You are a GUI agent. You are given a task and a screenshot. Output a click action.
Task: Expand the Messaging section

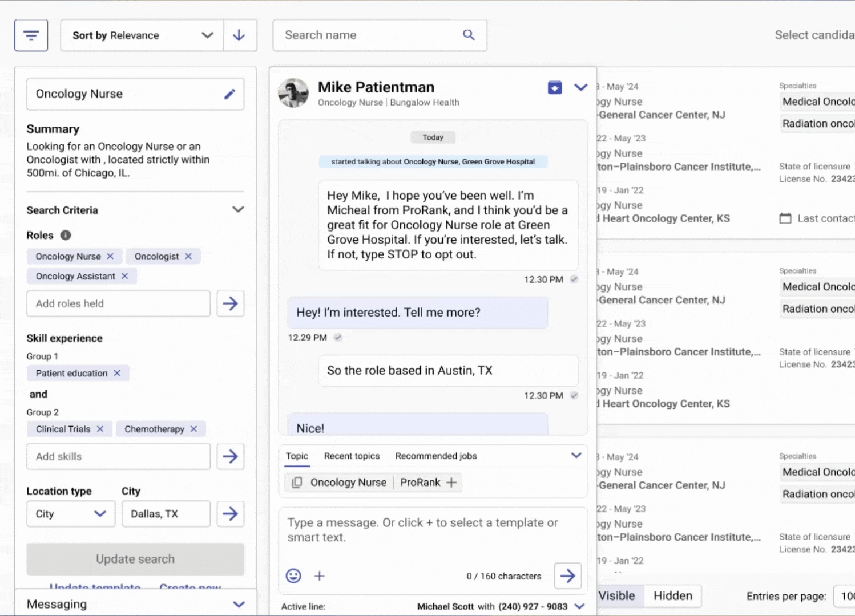tap(239, 604)
